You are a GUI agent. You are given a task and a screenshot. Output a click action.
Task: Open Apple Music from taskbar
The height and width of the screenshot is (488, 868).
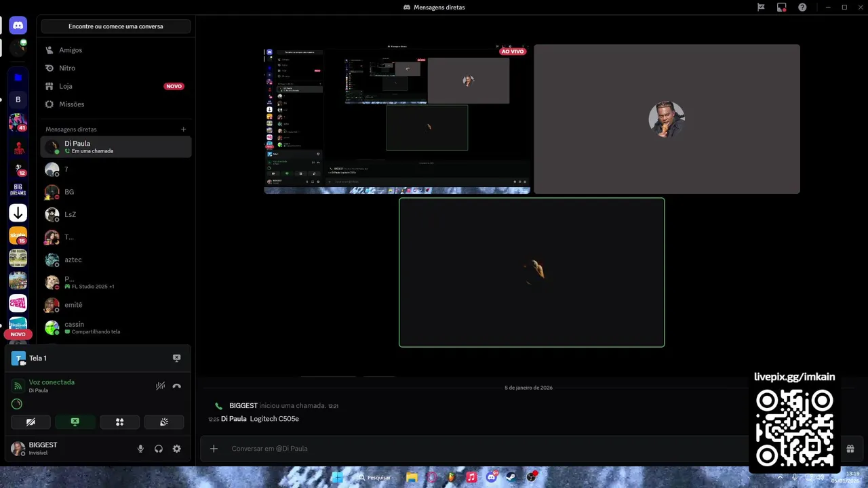click(x=471, y=477)
